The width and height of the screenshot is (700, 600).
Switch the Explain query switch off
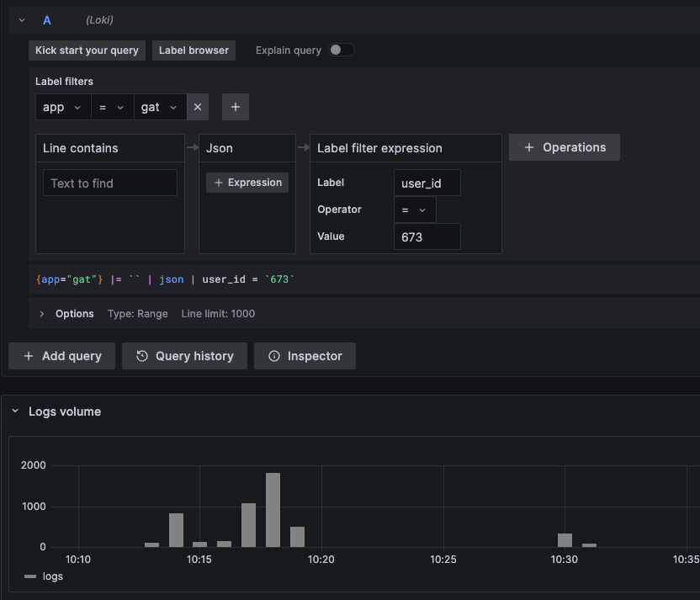[342, 50]
